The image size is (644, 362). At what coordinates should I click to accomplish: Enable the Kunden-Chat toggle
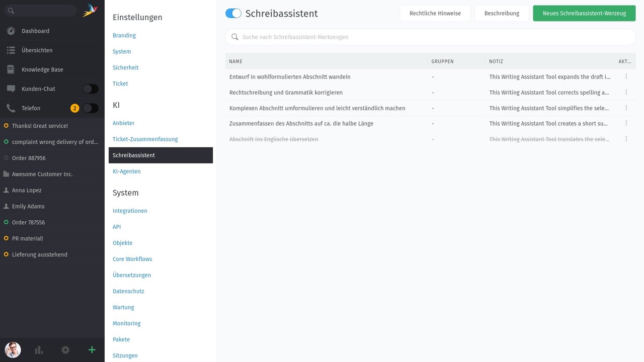[x=90, y=88]
